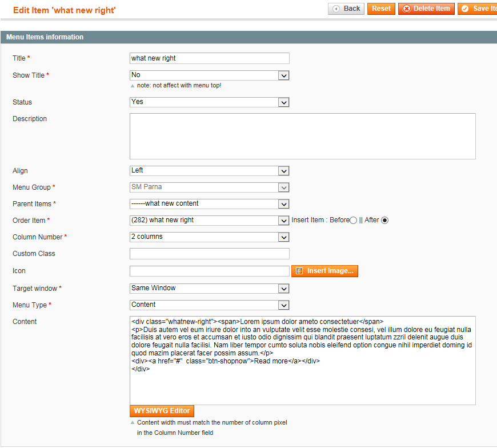
Task: Click inside the Content HTML textarea
Action: (302, 361)
